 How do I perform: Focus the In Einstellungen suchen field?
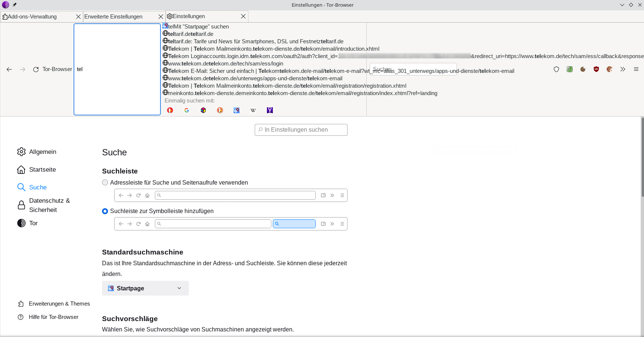pyautogui.click(x=301, y=130)
